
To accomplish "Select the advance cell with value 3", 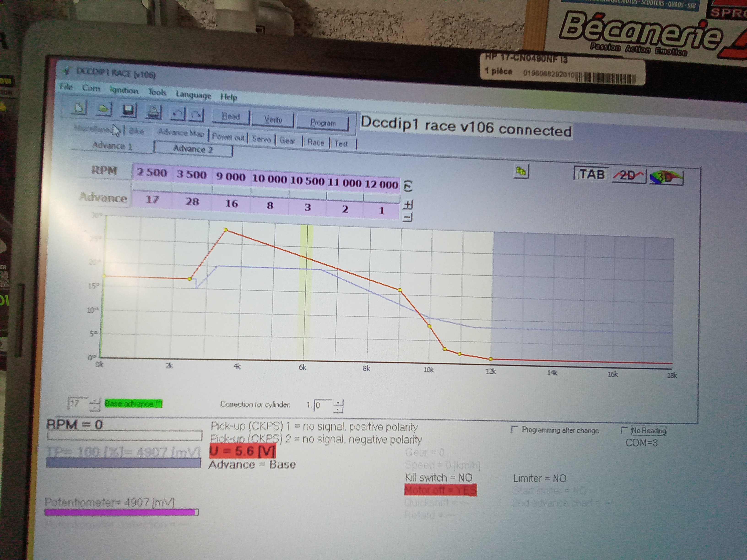I will point(307,207).
